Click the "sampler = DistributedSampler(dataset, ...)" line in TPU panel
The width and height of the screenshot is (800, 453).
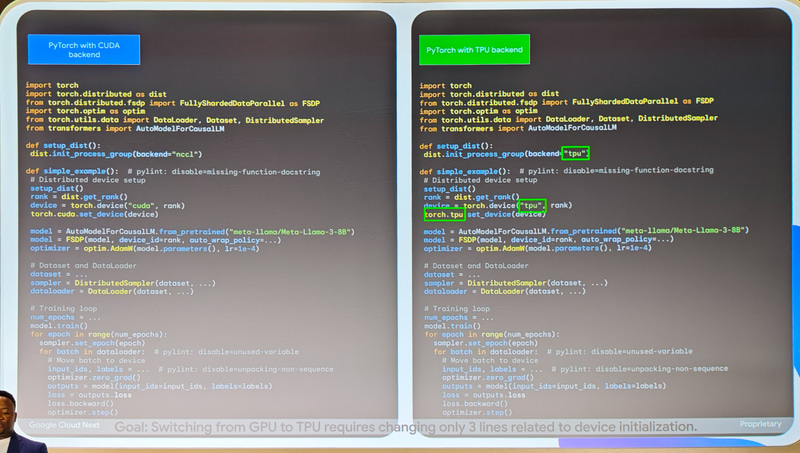coord(516,283)
